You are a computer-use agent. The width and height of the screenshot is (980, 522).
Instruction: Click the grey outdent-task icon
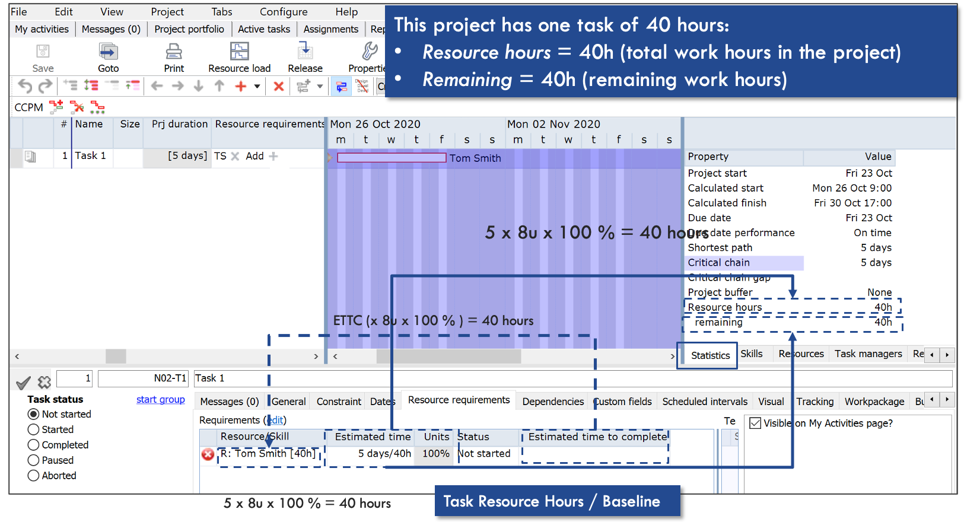(70, 85)
